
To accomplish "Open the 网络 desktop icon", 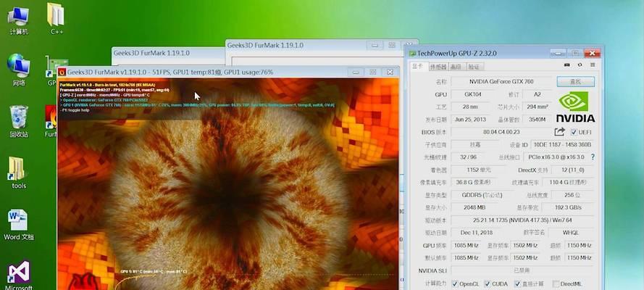I will [x=19, y=70].
